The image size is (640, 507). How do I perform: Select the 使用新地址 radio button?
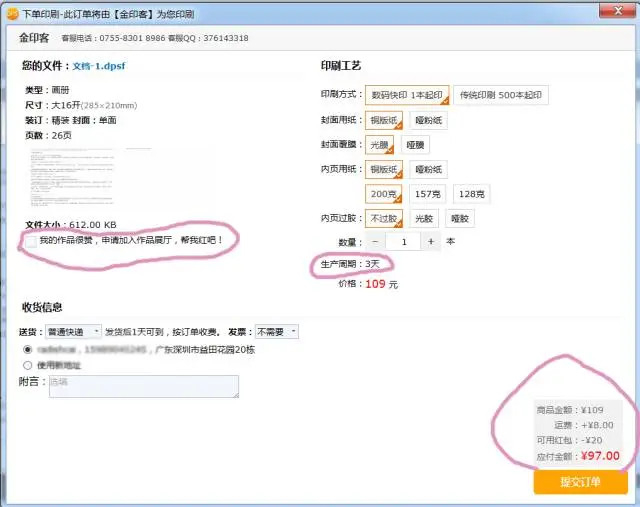pos(27,365)
